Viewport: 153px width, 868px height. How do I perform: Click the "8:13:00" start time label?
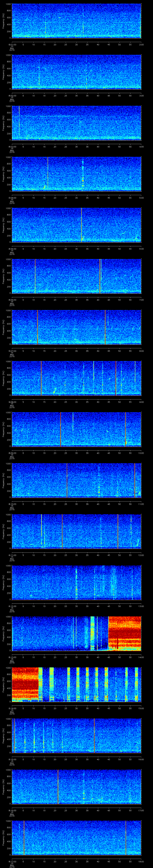tap(12, 657)
